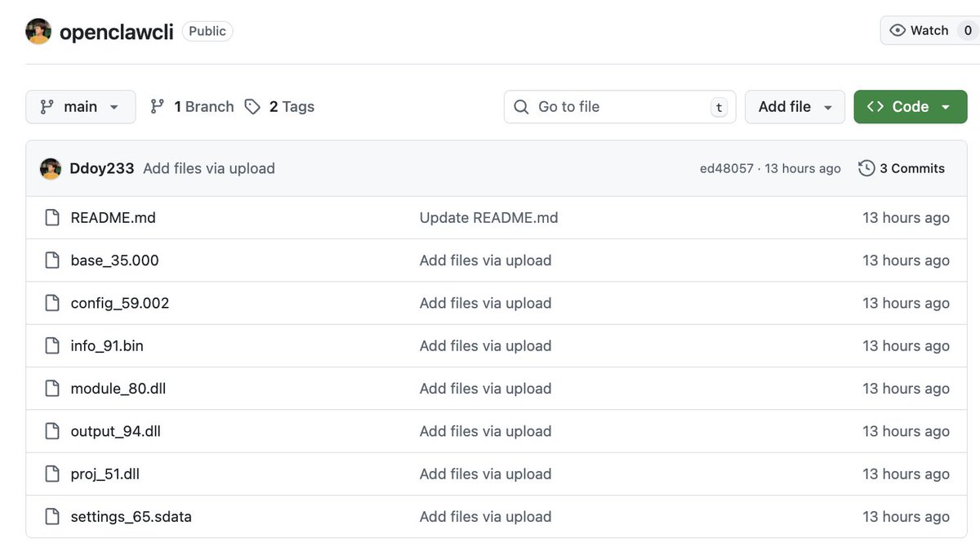
Task: Open commit message in module_80.dll row
Action: (x=486, y=389)
